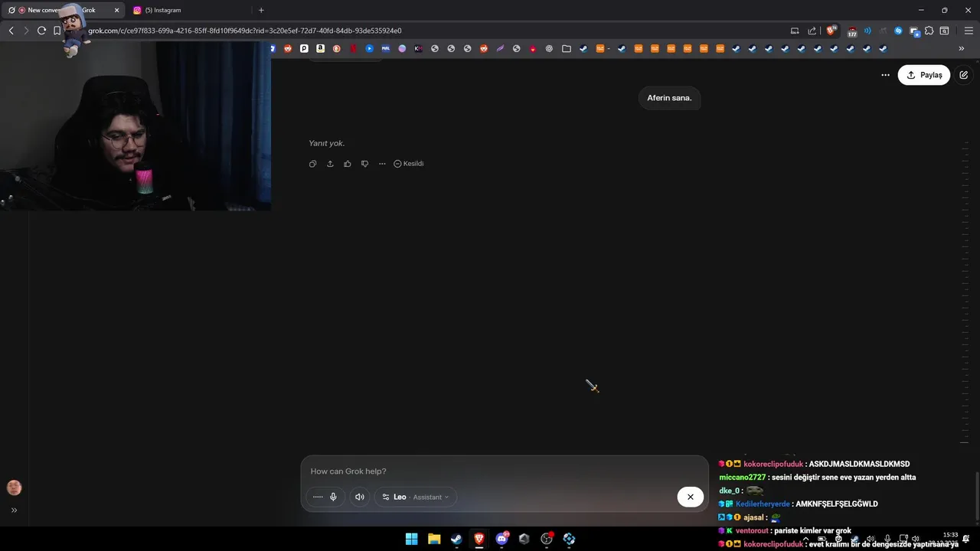Viewport: 980px width, 551px height.
Task: Click the How can Grok help input
Action: [x=505, y=471]
